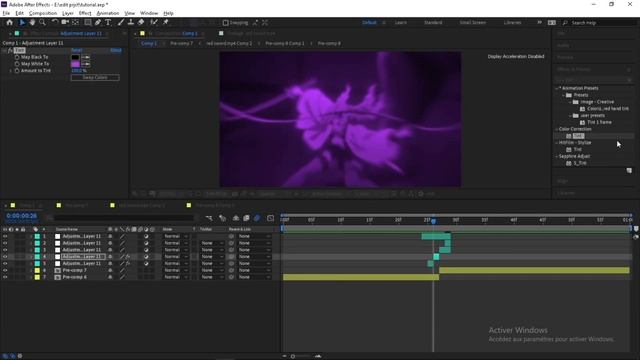Toggle adjustment layer switch on layer 1
Viewport: 640px width, 360px height.
(146, 236)
